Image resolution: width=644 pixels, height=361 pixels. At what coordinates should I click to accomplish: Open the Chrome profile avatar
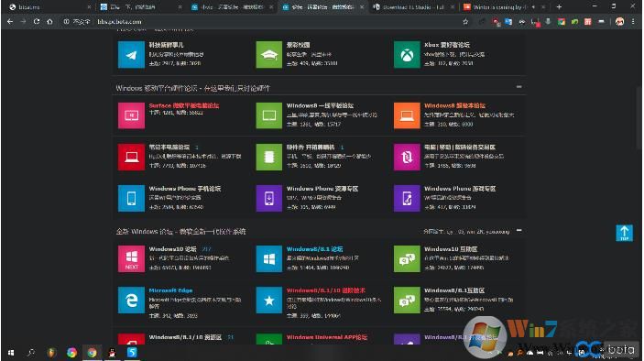[620, 21]
